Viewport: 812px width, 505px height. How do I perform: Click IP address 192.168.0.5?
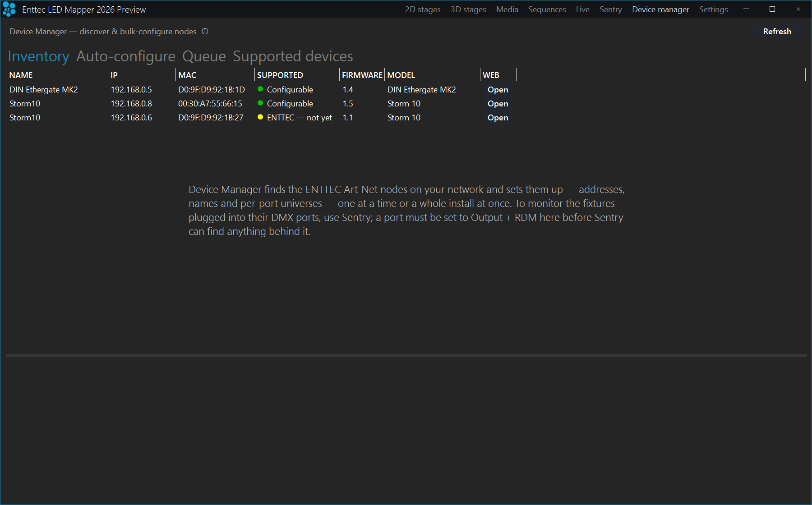[131, 90]
